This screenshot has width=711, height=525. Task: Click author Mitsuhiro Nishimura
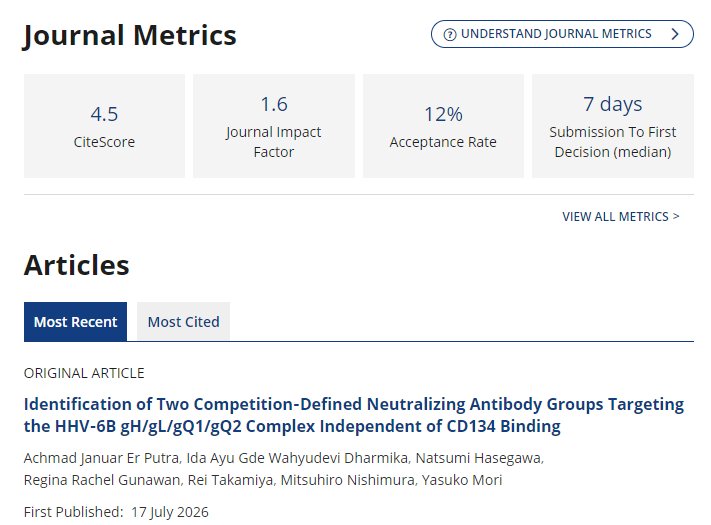click(x=347, y=480)
